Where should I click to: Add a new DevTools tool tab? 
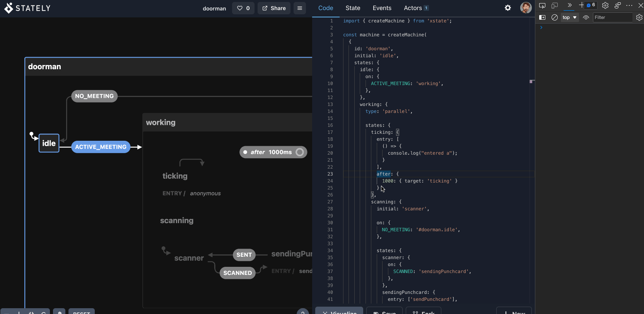[x=581, y=5]
